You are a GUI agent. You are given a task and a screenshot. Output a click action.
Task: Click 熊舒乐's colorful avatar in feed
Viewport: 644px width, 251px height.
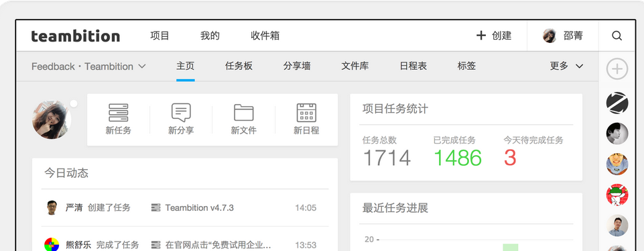point(52,244)
